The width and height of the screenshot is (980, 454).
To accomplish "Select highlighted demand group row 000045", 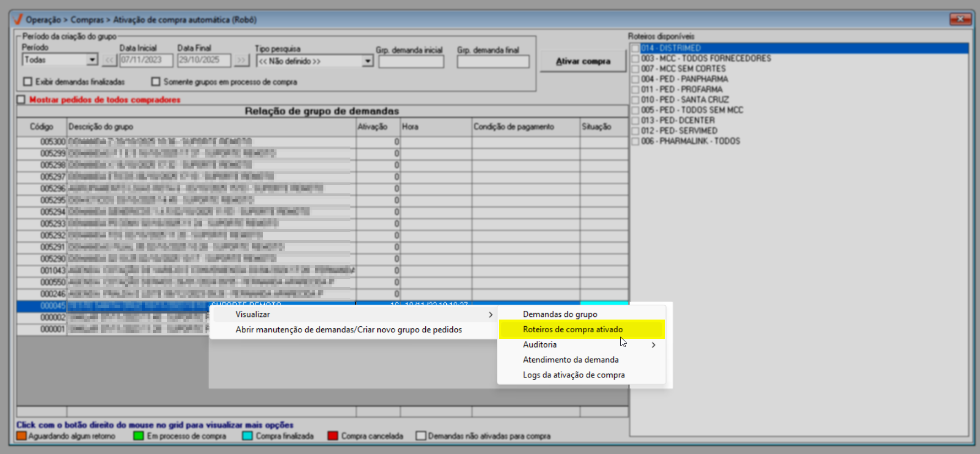I will pyautogui.click(x=322, y=306).
